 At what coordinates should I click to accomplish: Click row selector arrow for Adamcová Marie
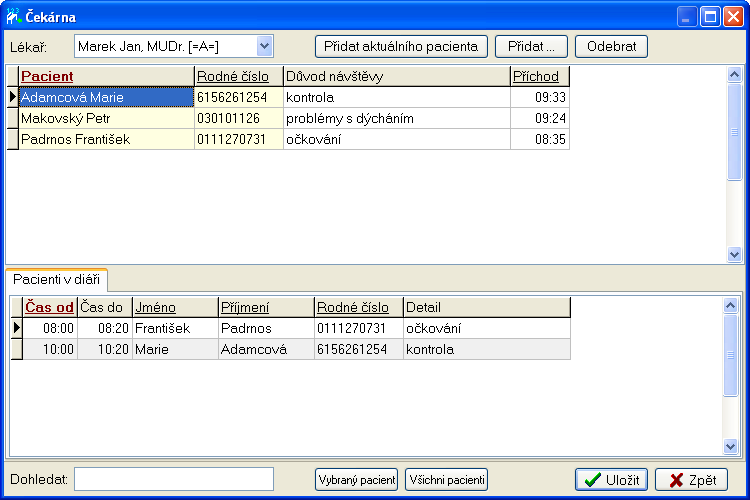(x=13, y=98)
